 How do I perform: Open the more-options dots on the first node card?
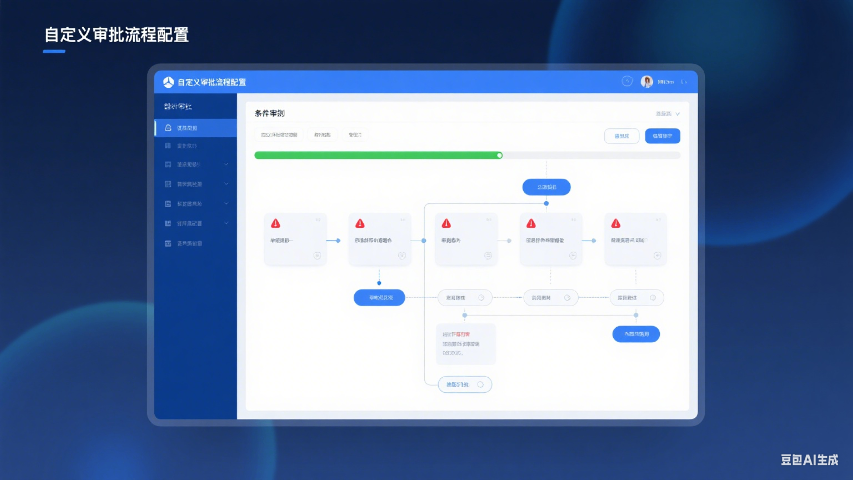coord(318,220)
